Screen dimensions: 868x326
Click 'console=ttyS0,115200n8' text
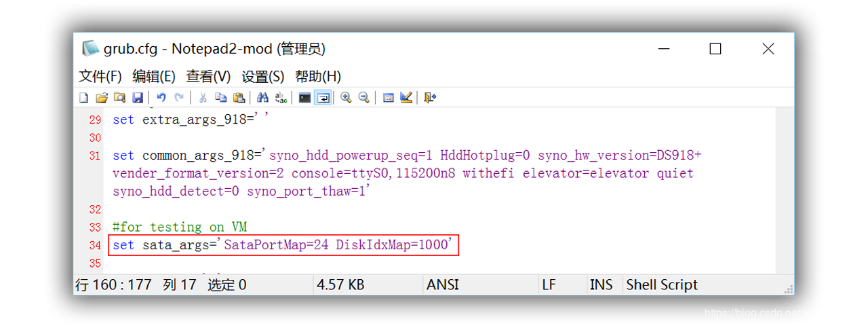[374, 173]
